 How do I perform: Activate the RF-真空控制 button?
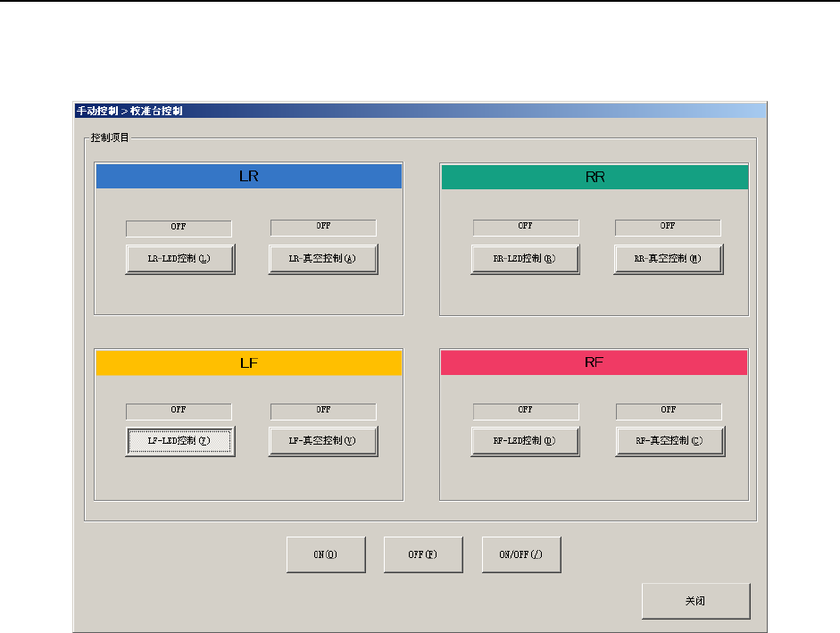click(670, 442)
